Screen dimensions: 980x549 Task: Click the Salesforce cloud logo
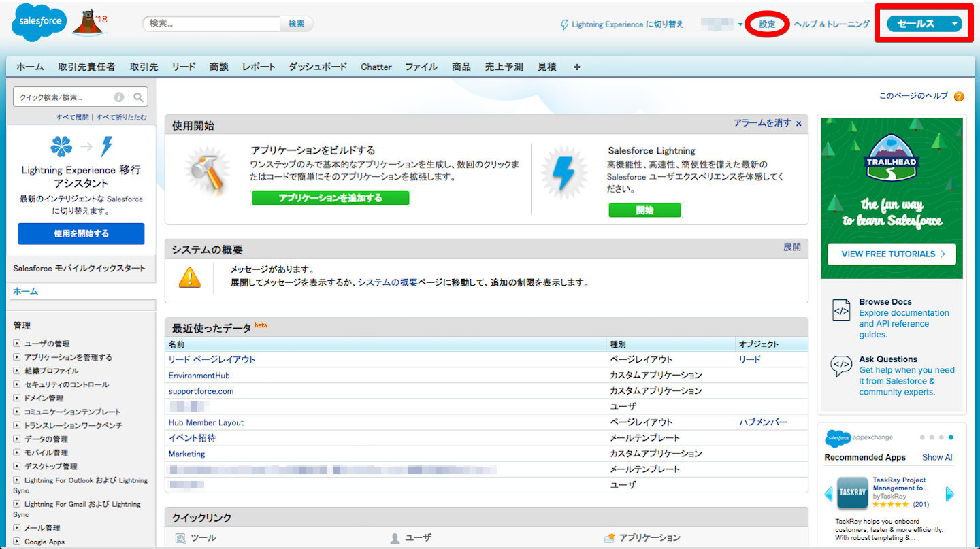point(39,23)
